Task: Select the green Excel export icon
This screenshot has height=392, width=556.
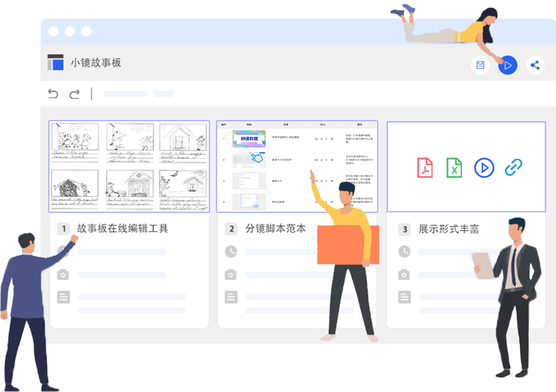Action: click(454, 167)
